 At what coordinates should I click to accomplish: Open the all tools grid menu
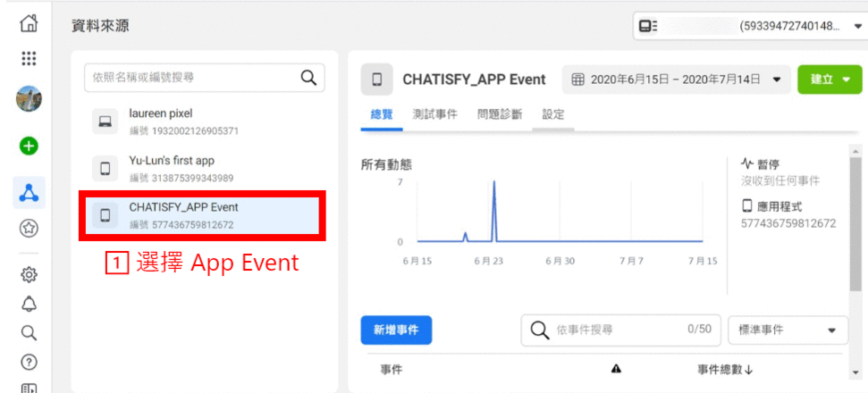point(29,59)
